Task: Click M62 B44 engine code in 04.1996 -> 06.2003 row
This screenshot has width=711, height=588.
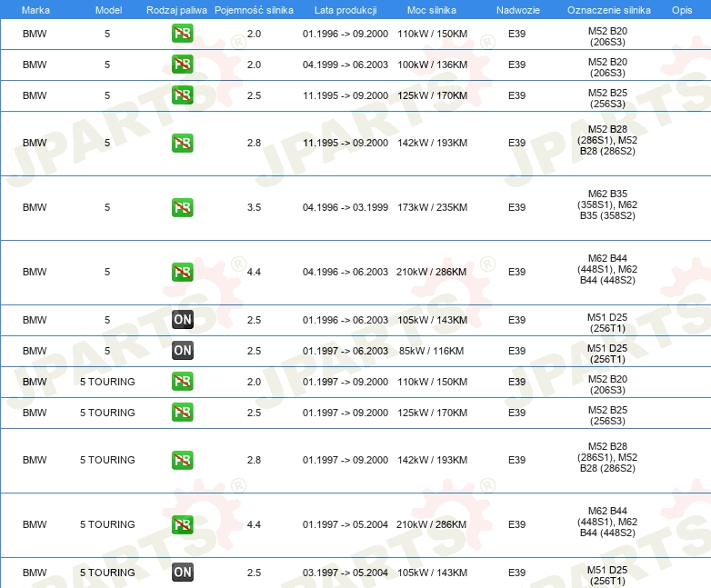Action: [607, 269]
